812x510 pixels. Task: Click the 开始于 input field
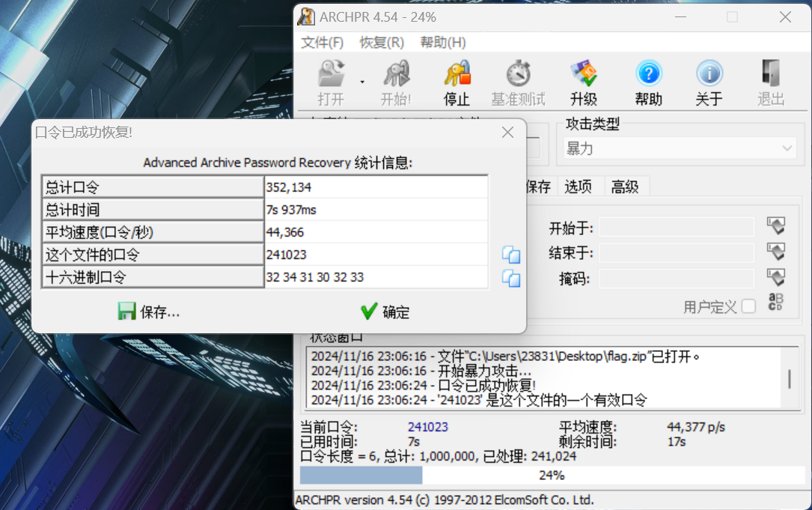click(x=676, y=228)
